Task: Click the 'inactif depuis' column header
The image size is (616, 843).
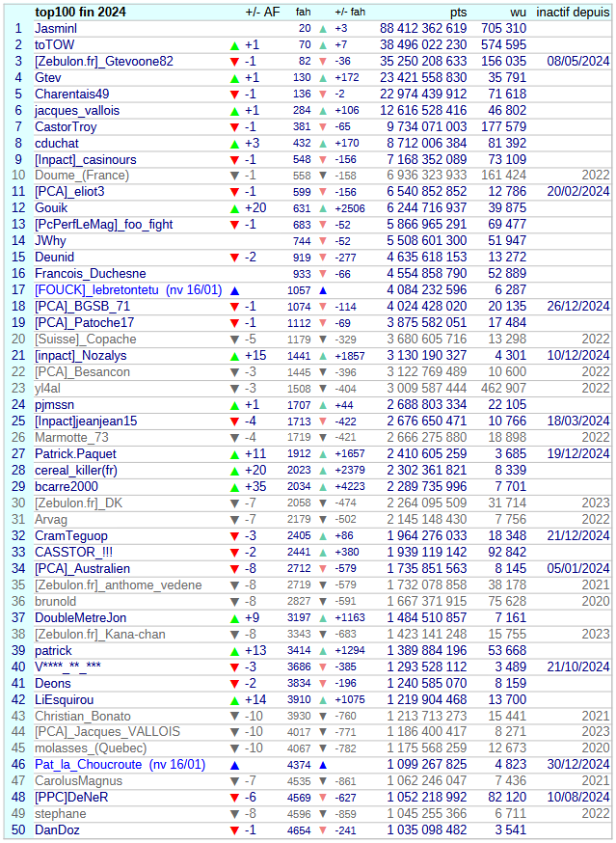Action: 573,13
